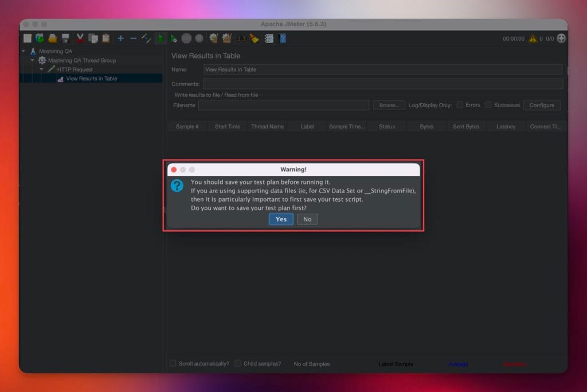Click the 0/0 thread count text
587x392 pixels.
point(550,38)
